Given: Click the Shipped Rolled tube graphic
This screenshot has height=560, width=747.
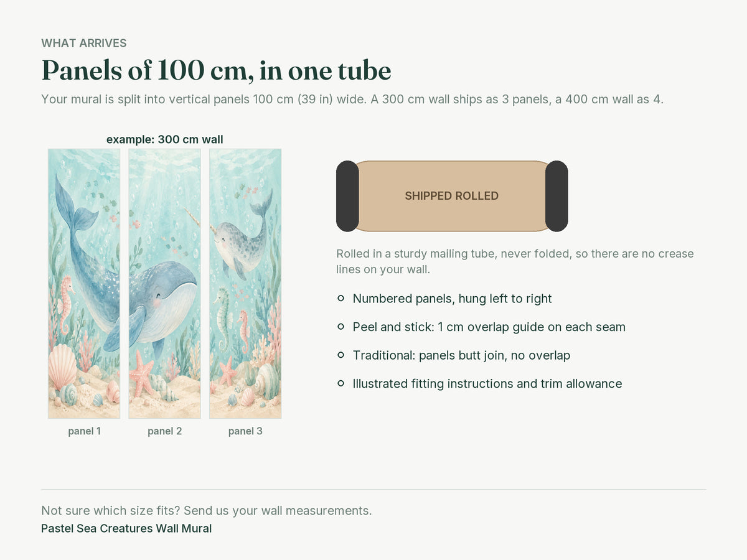Looking at the screenshot, I should tap(452, 196).
